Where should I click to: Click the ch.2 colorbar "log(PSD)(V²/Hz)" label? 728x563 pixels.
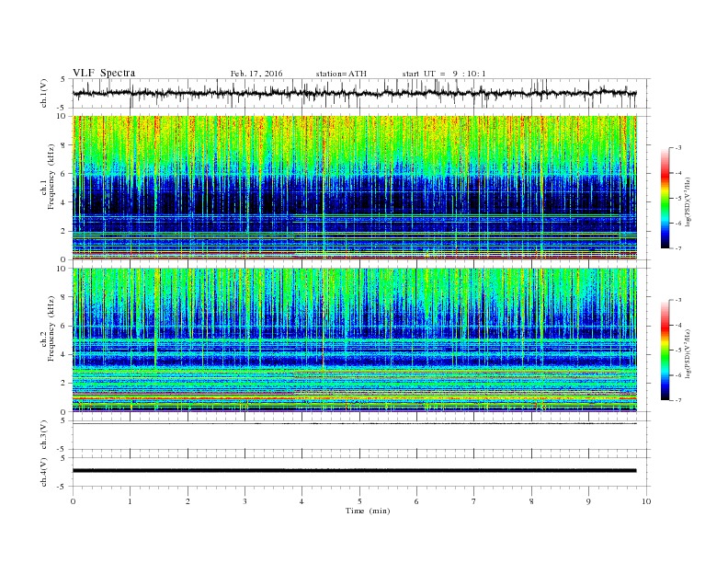click(688, 353)
